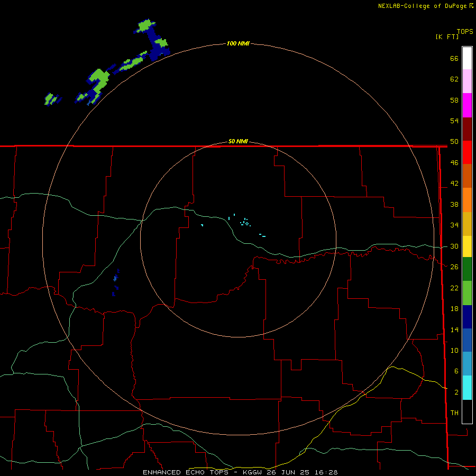Viewport: 476px width, 476px height.
Task: Click the 10 legend value
Action: (454, 351)
